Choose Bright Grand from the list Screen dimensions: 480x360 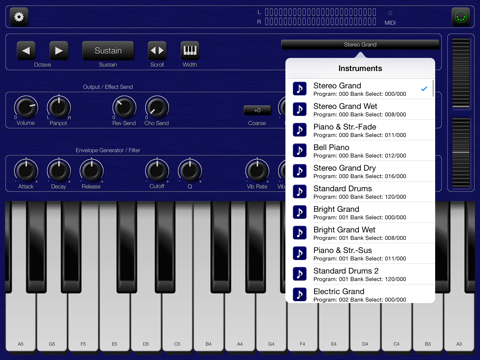[360, 213]
